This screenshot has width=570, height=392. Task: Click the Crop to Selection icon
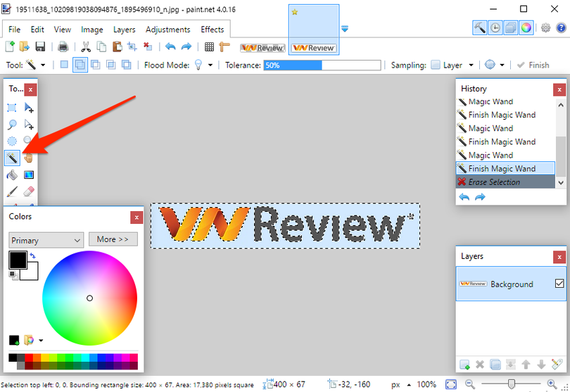point(131,47)
